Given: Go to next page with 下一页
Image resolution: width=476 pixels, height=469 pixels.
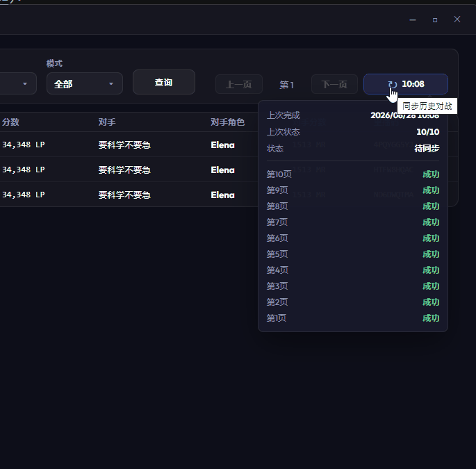Looking at the screenshot, I should [334, 84].
